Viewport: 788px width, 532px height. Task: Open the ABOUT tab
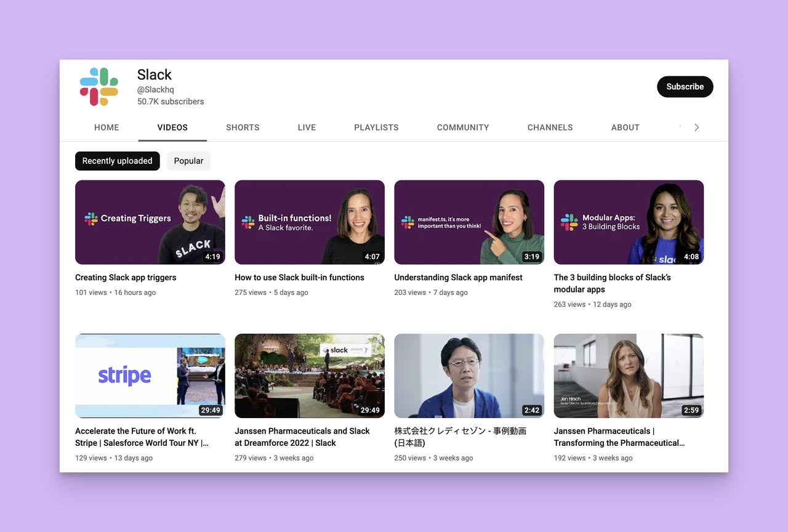click(x=625, y=127)
